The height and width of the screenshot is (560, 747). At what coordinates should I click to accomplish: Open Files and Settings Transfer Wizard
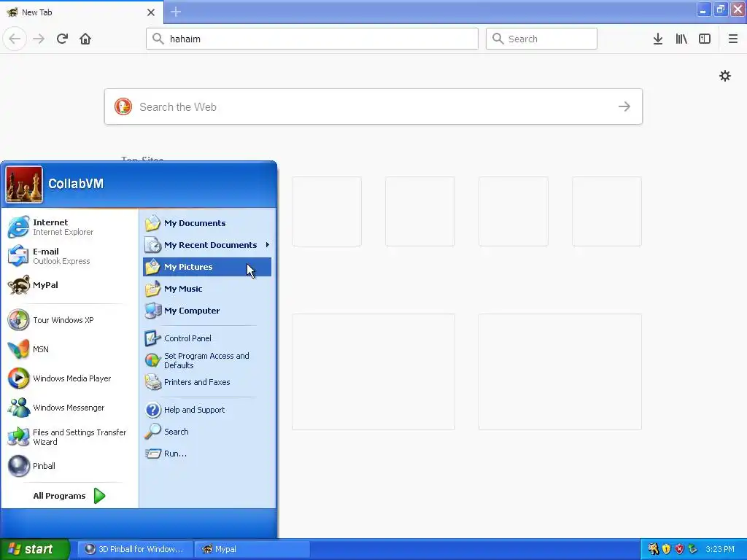[x=69, y=437]
